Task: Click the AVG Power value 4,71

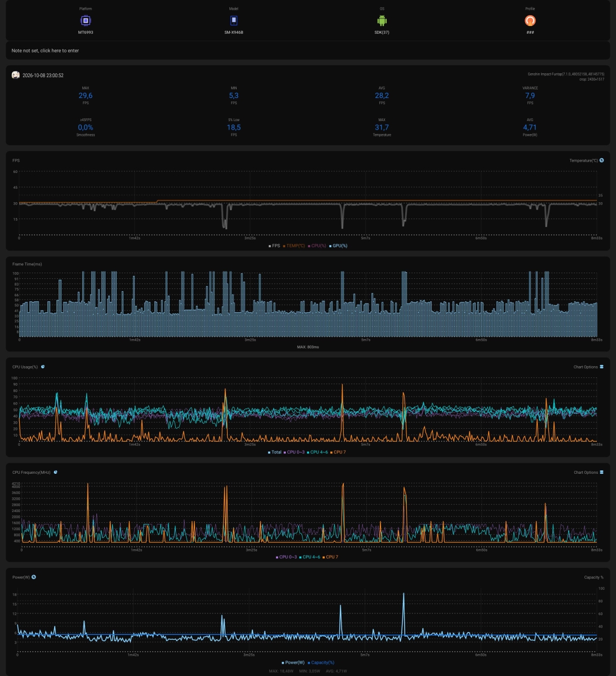Action: 530,127
